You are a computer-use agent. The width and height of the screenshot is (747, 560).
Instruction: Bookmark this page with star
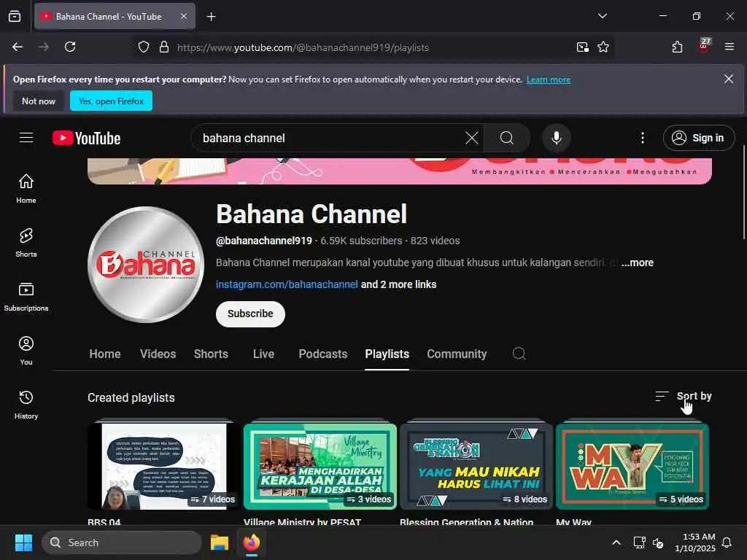(x=603, y=47)
